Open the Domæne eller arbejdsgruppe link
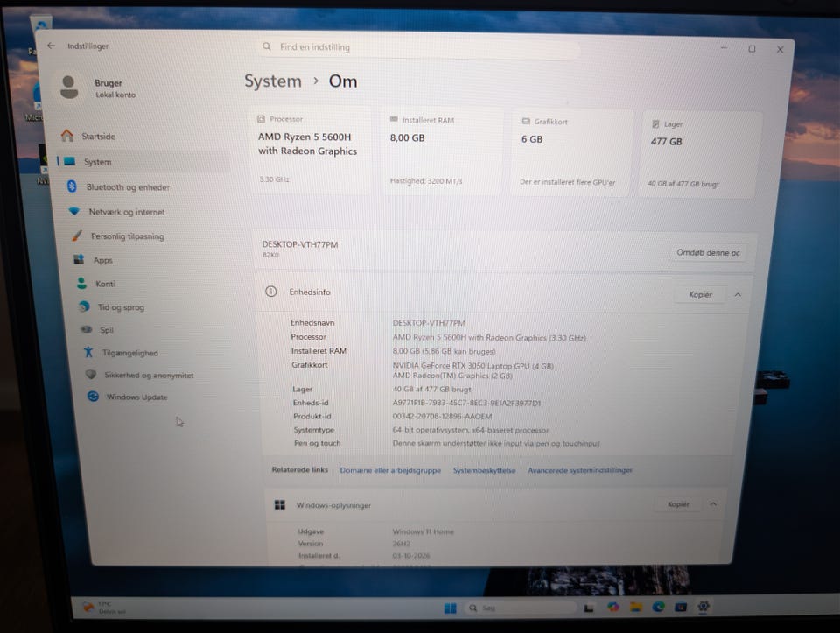The image size is (840, 633). [x=390, y=470]
